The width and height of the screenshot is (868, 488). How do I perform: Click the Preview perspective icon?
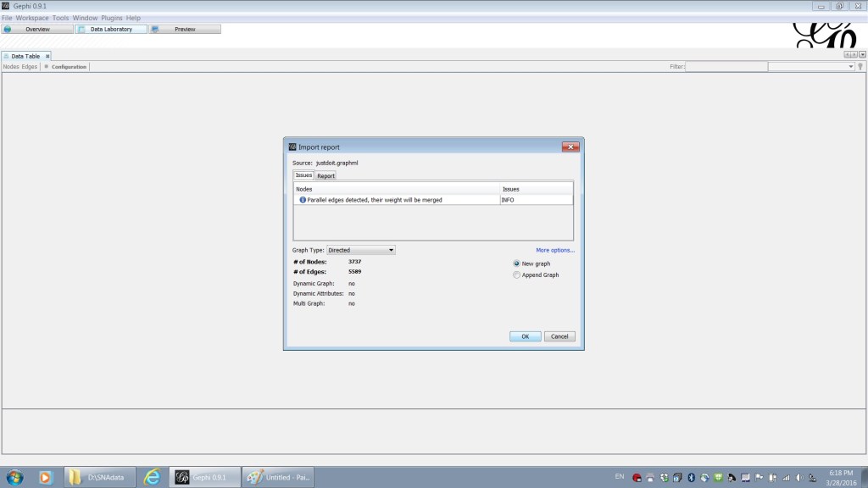click(155, 29)
